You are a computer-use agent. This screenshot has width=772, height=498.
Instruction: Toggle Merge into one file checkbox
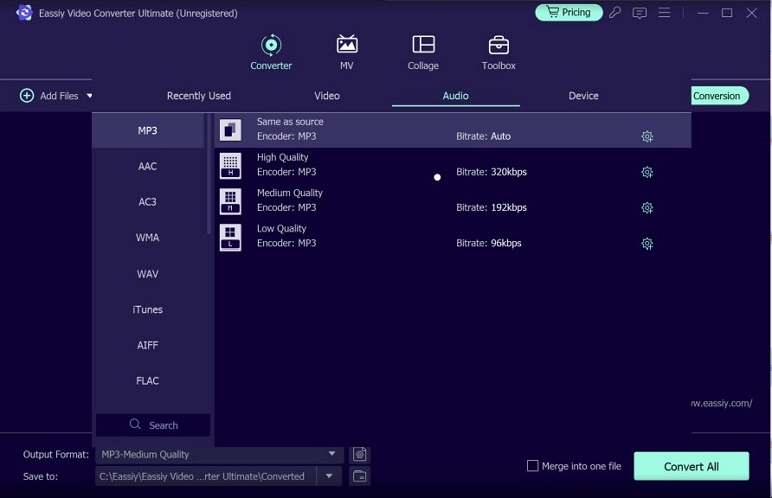(x=532, y=465)
